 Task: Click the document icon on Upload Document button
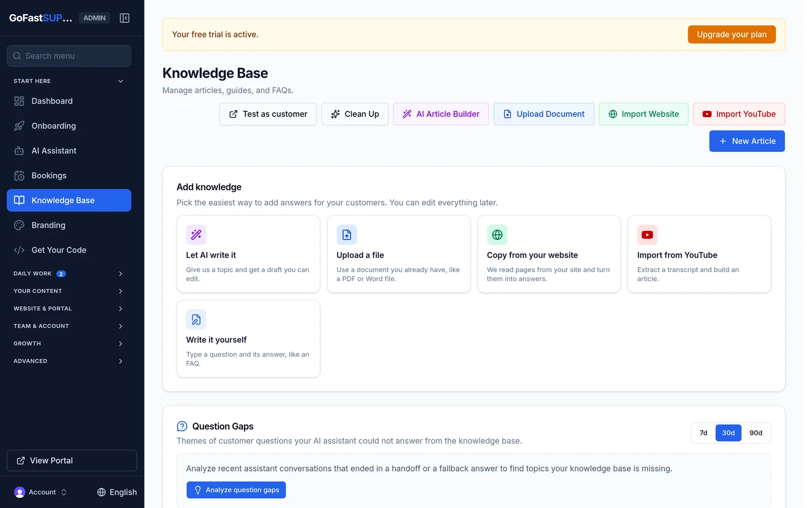pos(507,114)
